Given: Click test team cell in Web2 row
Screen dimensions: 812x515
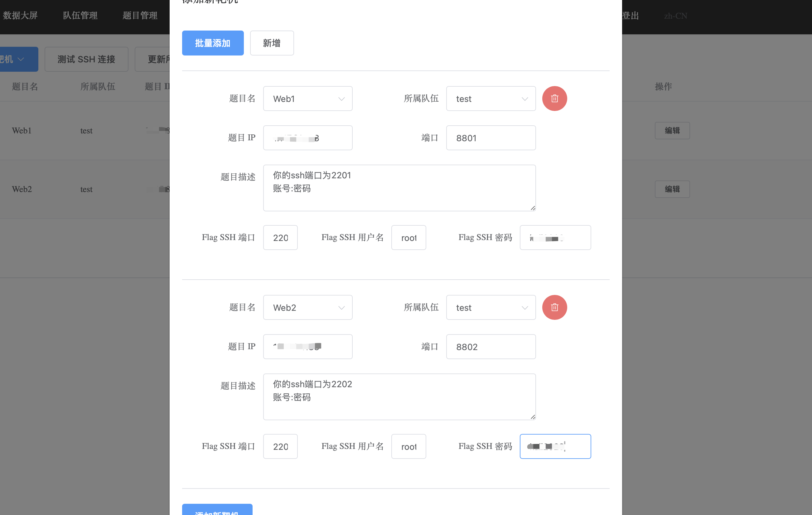Looking at the screenshot, I should coord(86,190).
